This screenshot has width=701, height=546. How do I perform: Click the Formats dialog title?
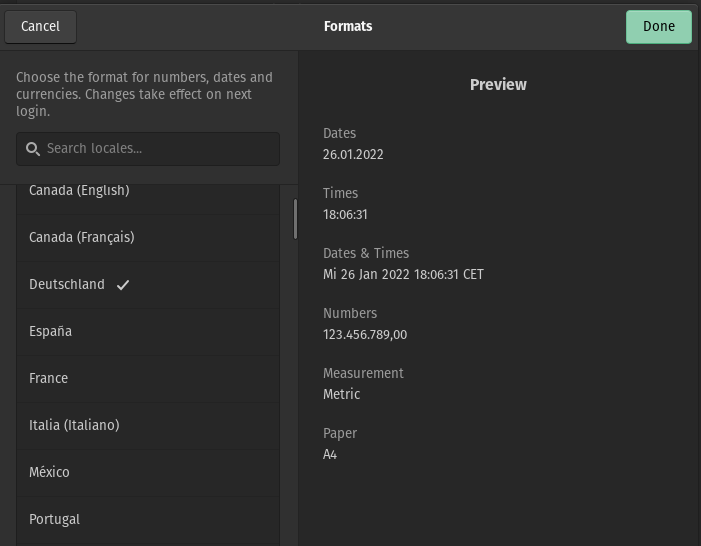point(348,26)
